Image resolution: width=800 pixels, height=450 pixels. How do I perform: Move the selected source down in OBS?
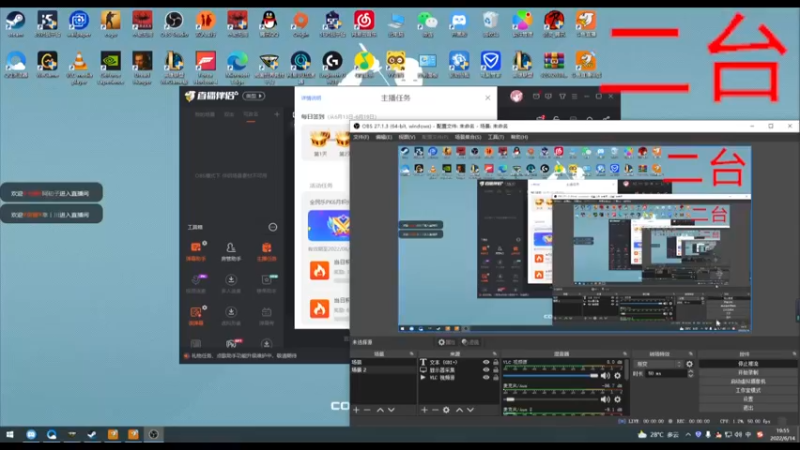click(470, 410)
